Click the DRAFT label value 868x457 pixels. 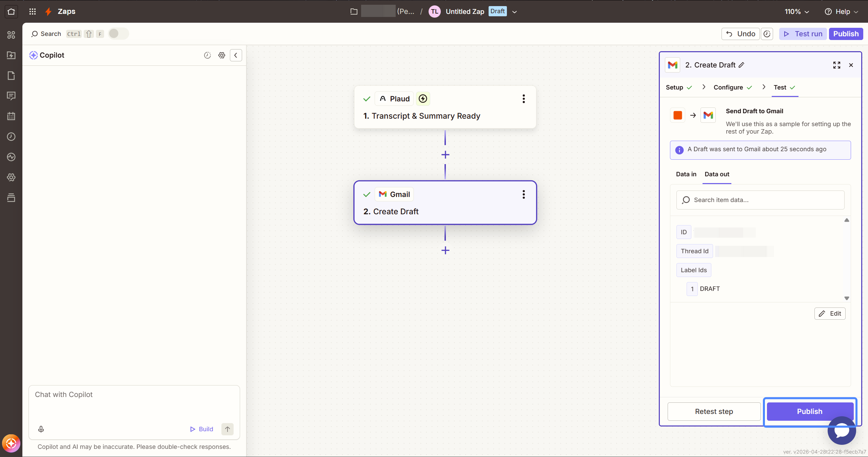click(x=710, y=289)
